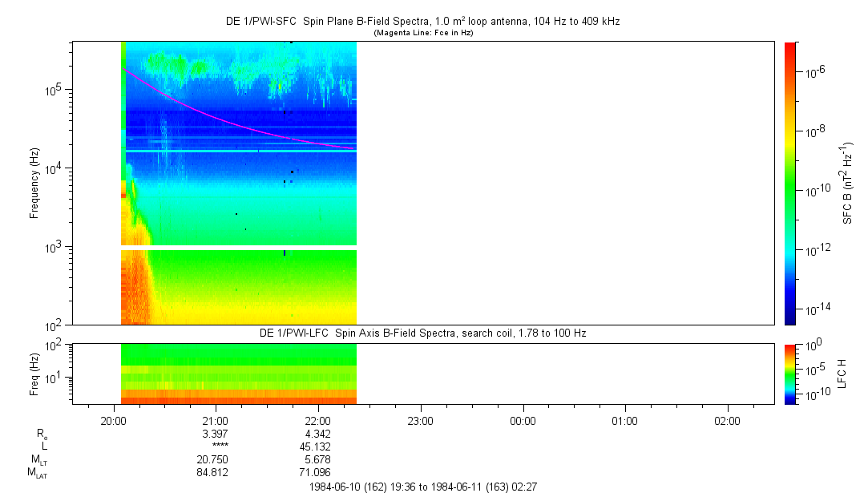Click the "Freq (Hz)" label on lower panel
Screen dimensions: 868x497
coord(34,374)
